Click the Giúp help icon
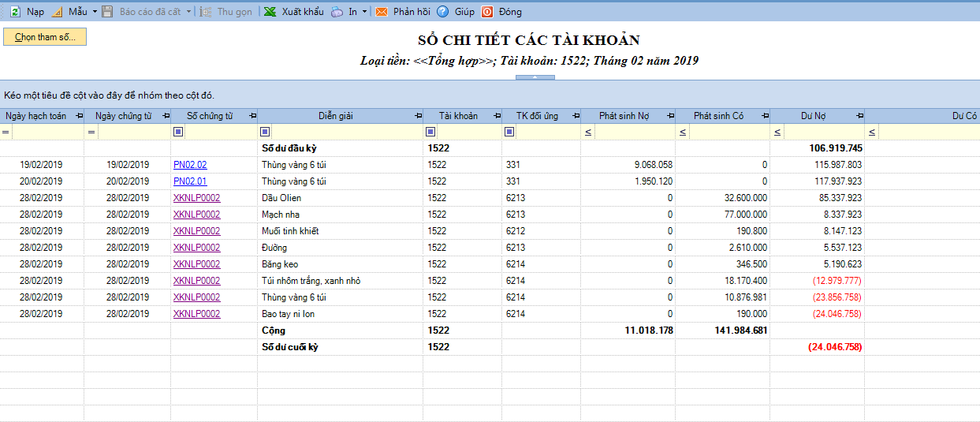Image resolution: width=980 pixels, height=422 pixels. tap(443, 12)
